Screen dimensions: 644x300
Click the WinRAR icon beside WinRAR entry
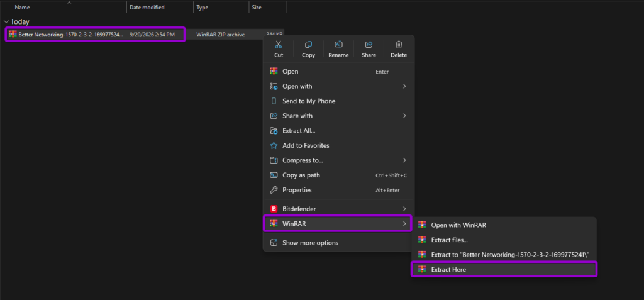click(274, 223)
